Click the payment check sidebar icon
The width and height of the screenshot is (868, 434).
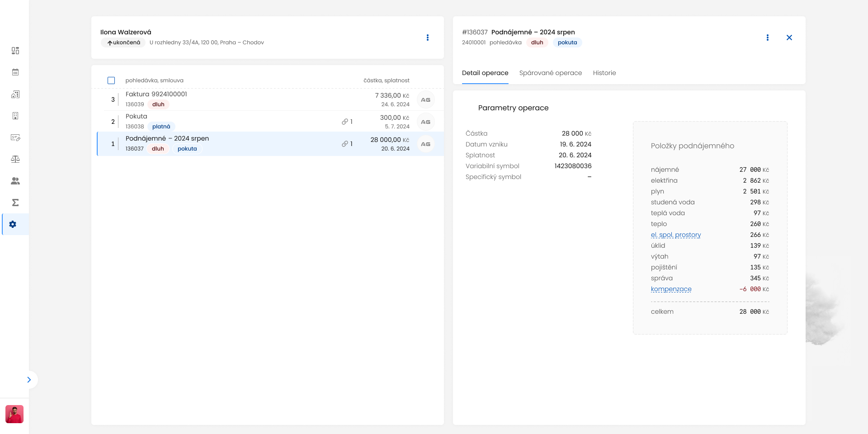coord(15,137)
